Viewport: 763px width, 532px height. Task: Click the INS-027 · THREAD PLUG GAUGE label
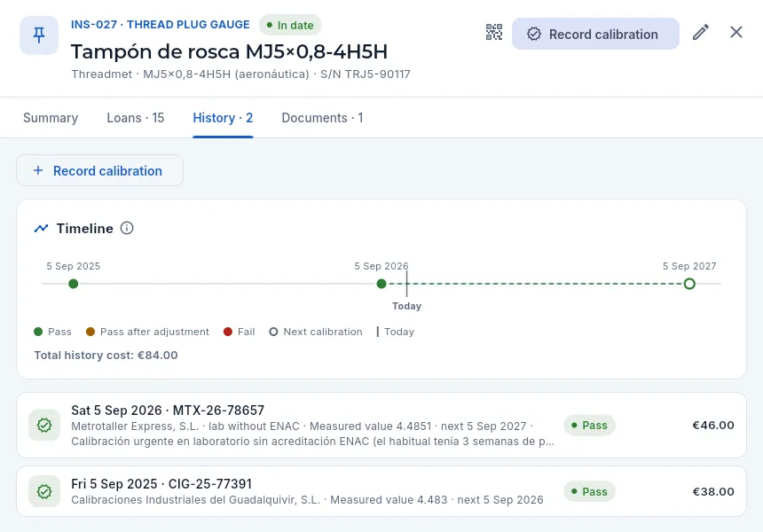[160, 24]
